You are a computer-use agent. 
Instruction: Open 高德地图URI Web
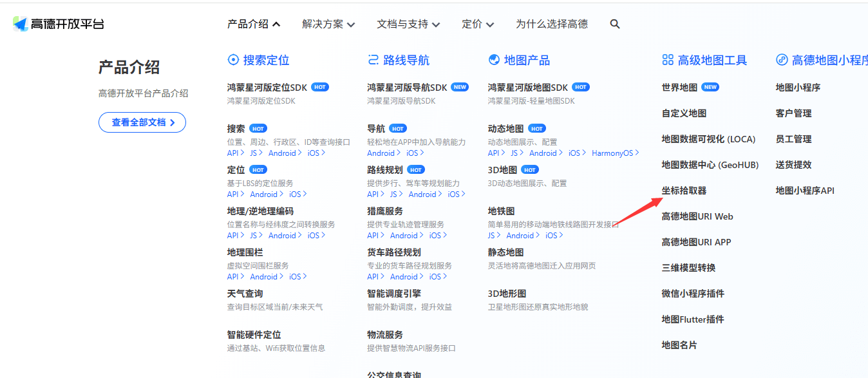click(x=697, y=216)
